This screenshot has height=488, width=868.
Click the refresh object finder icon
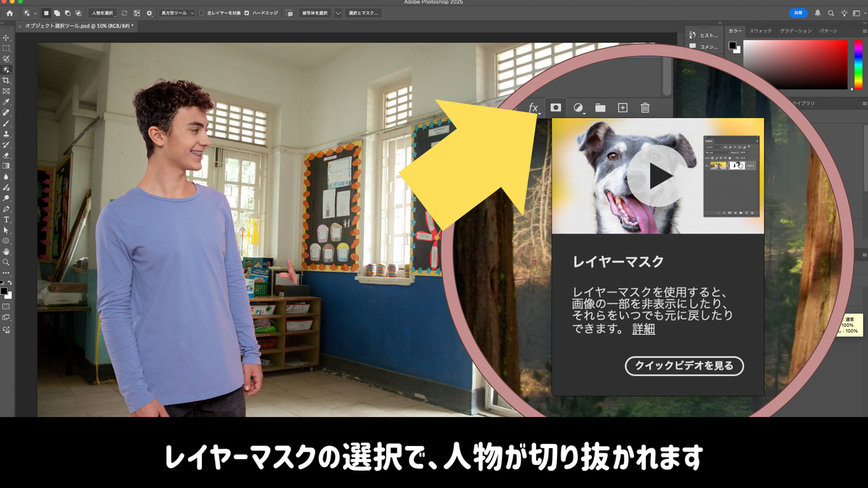(124, 13)
